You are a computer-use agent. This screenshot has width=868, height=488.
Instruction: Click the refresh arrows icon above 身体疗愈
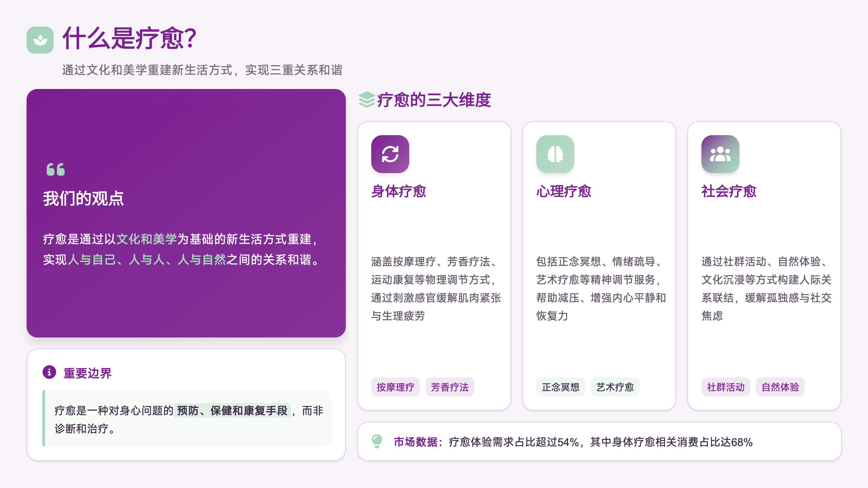[x=390, y=154]
